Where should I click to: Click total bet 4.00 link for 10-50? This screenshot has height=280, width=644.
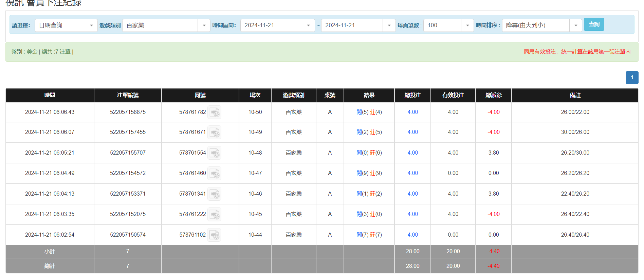pos(412,112)
